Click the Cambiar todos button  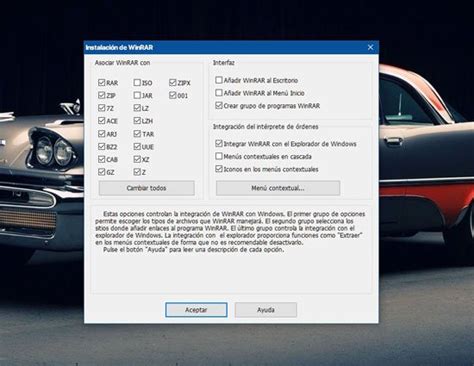pyautogui.click(x=147, y=188)
